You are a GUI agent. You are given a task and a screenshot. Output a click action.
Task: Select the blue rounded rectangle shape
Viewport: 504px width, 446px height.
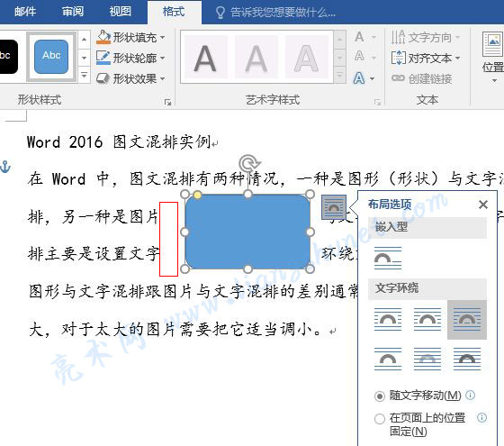click(x=247, y=232)
